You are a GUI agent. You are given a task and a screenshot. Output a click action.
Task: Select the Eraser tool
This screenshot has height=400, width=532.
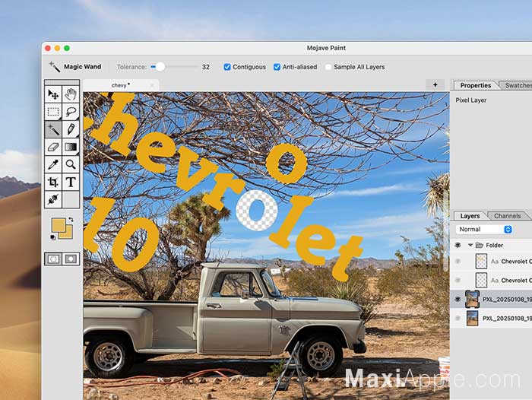53,147
